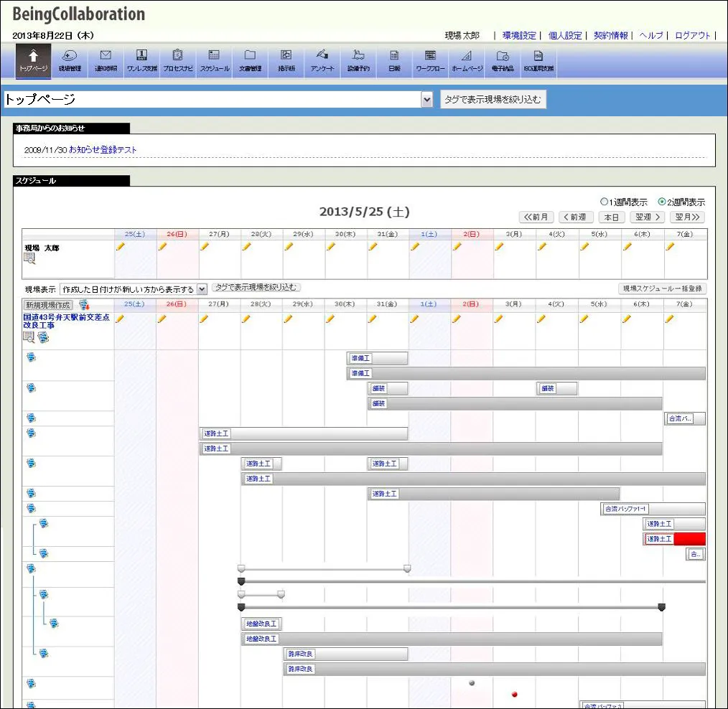Open 文書管理 folder icon

pos(250,60)
